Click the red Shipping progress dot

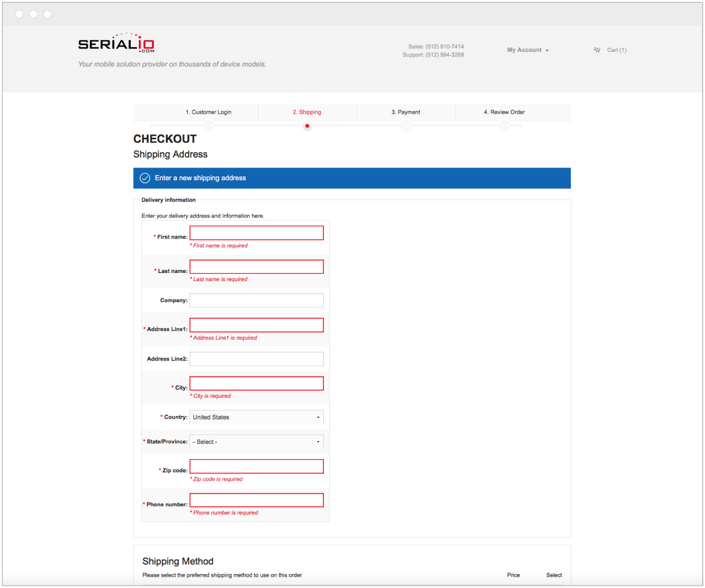coord(307,125)
